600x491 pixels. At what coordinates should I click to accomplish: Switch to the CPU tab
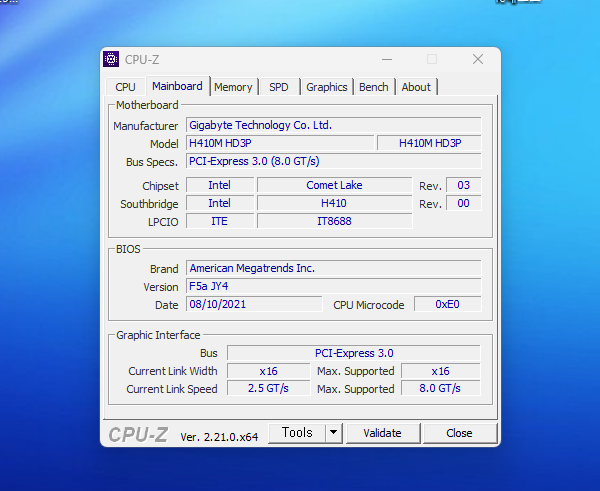[126, 87]
